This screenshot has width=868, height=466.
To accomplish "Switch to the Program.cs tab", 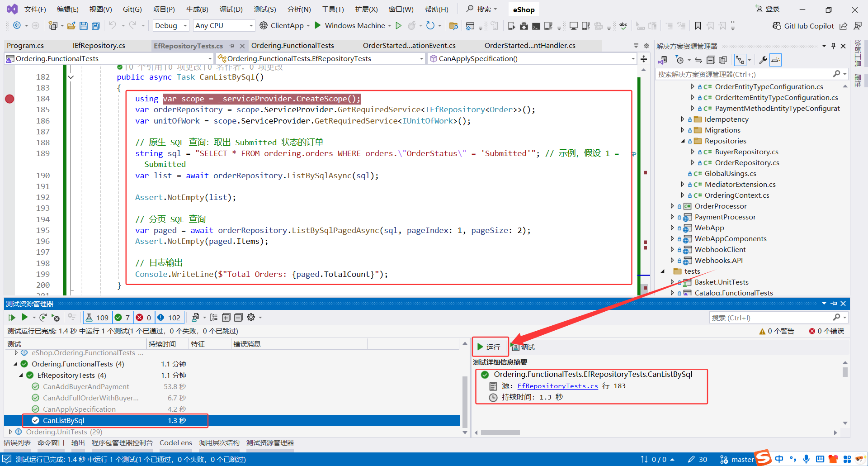I will (25, 45).
